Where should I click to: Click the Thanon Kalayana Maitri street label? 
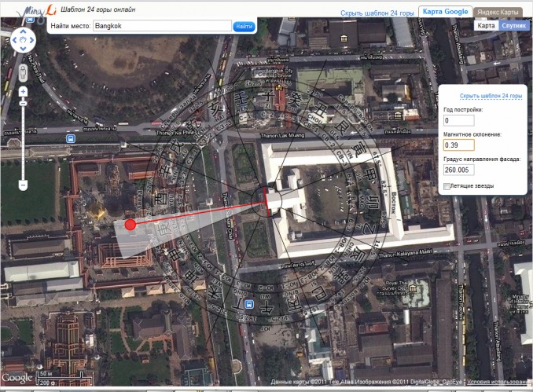(405, 253)
